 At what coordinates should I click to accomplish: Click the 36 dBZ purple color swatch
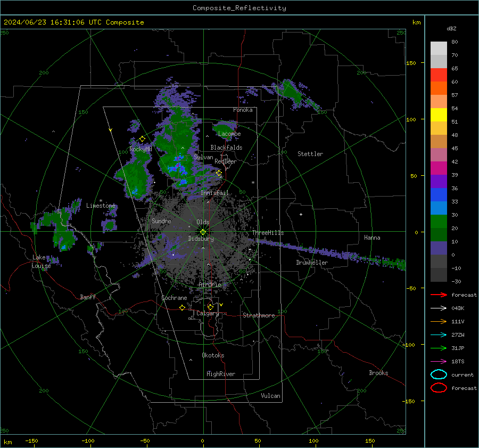click(x=439, y=181)
